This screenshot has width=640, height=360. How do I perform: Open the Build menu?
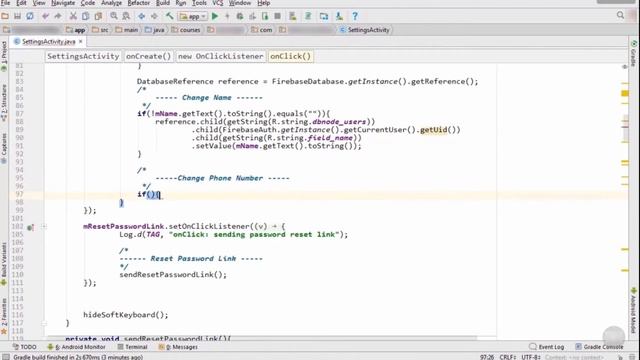click(163, 3)
